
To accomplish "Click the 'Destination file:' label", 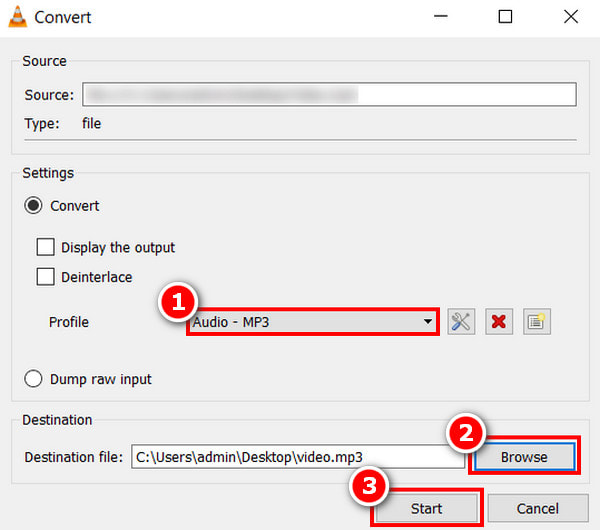I will tap(73, 457).
